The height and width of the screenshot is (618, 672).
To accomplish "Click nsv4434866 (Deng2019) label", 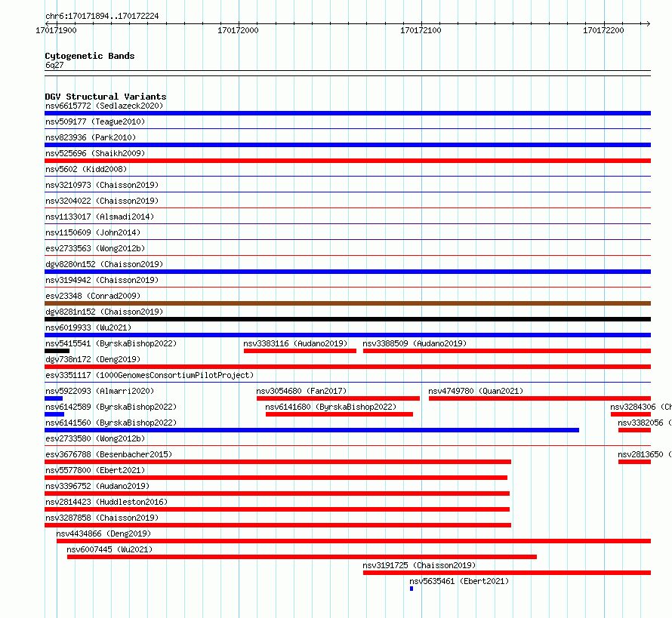I will point(103,533).
